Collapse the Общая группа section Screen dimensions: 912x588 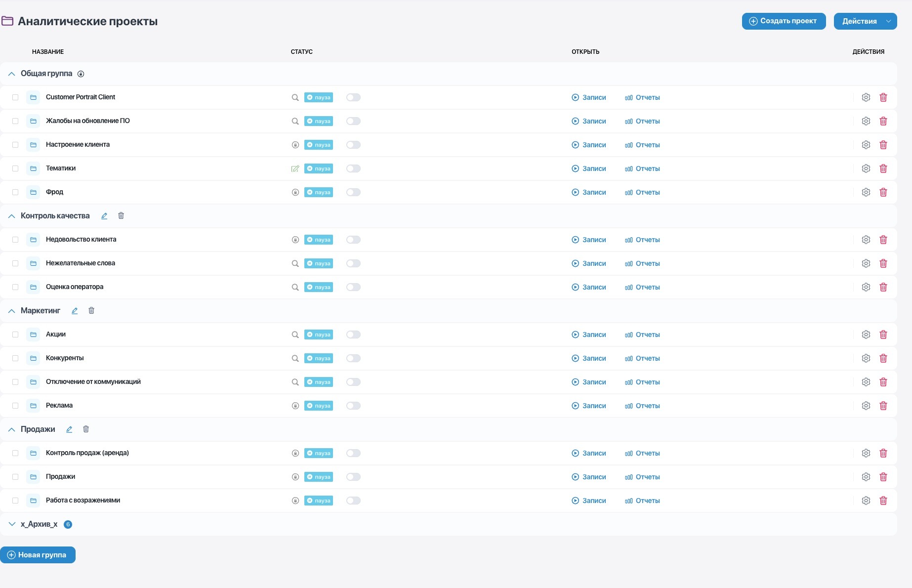pos(12,74)
